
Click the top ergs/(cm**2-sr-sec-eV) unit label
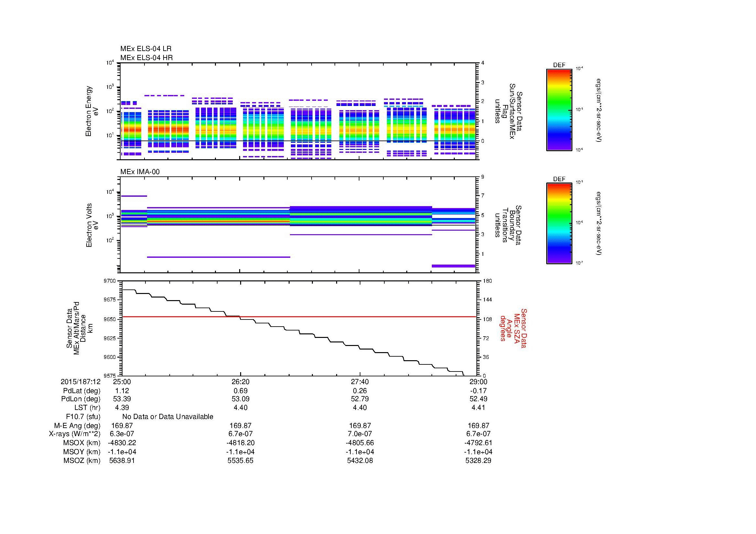[x=599, y=110]
